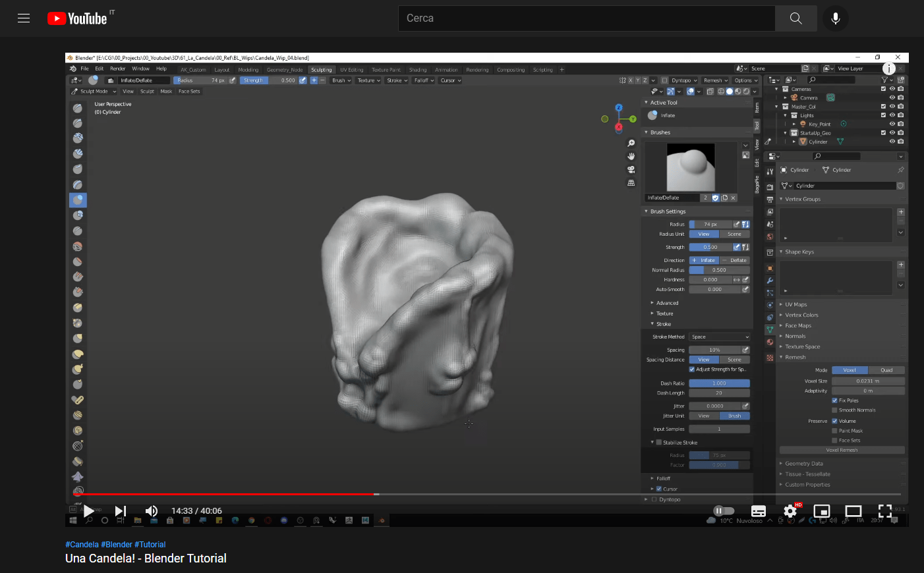The image size is (924, 573).
Task: Select the Snake Hook sculpt brush
Action: coord(78,369)
